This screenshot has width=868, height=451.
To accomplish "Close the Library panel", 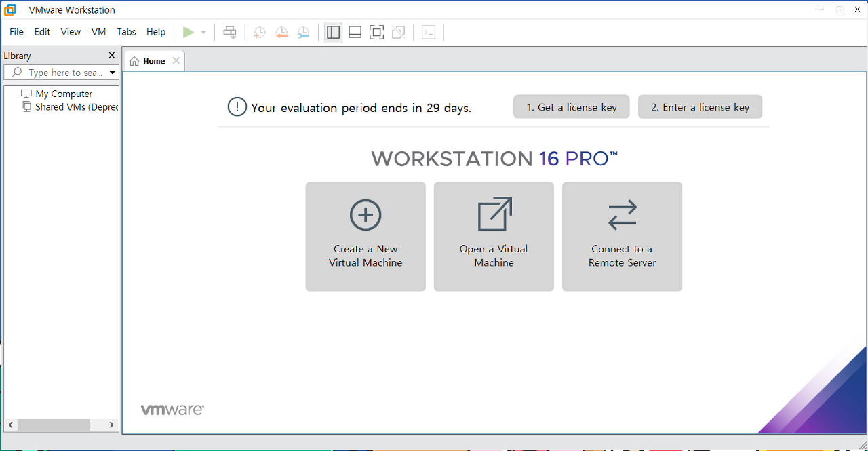I will point(112,56).
